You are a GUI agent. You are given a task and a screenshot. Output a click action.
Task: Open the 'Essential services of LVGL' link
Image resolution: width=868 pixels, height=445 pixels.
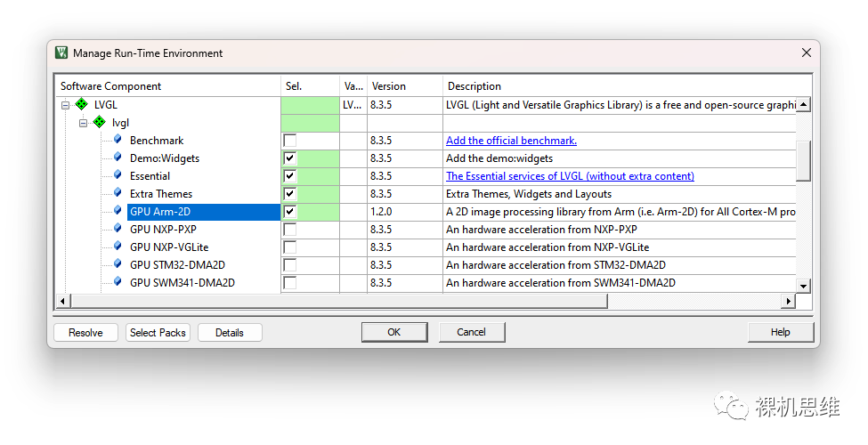point(570,176)
